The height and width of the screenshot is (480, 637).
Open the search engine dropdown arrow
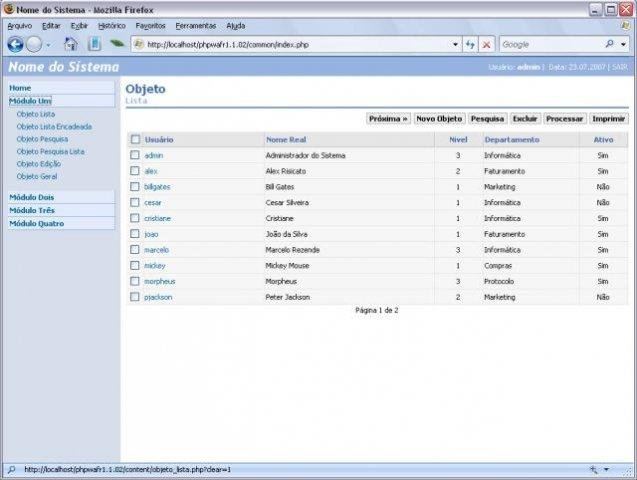[x=623, y=45]
